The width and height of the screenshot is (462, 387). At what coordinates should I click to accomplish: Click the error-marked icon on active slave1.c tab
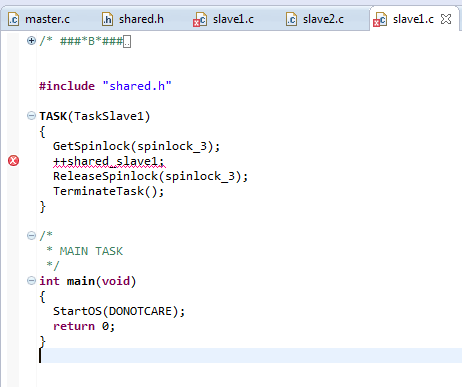pos(380,19)
